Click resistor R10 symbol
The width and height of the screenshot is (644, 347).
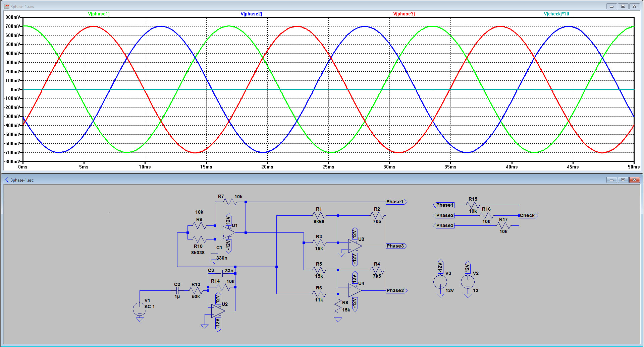[x=199, y=239]
